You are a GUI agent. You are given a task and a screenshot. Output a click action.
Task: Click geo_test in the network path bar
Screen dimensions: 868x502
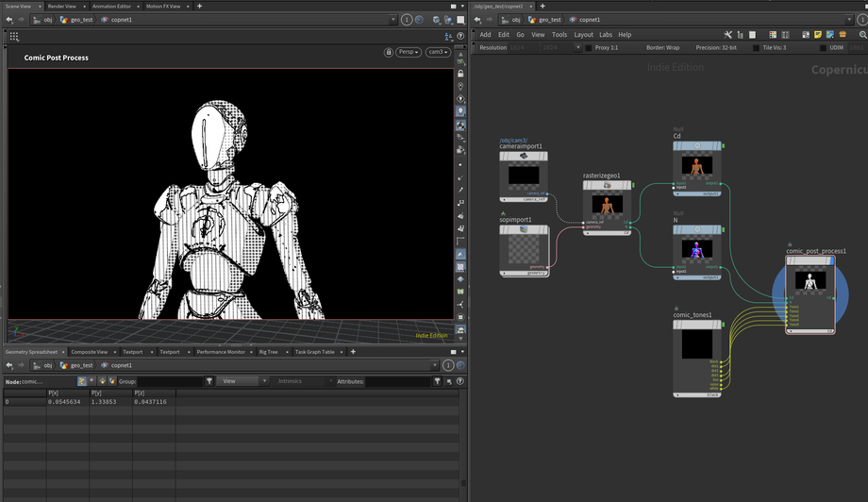click(x=549, y=19)
